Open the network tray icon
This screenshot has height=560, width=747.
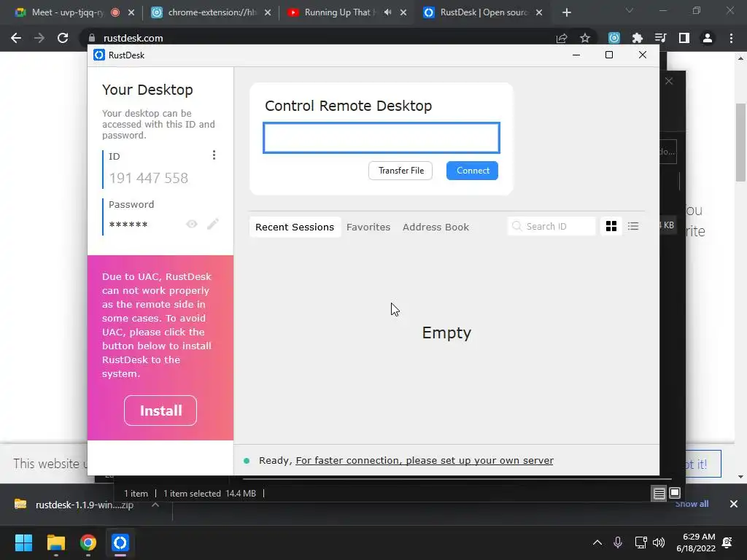640,542
